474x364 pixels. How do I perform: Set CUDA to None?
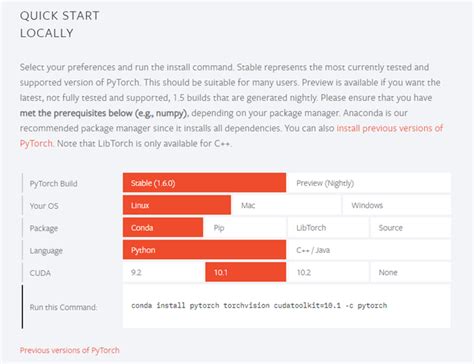click(410, 272)
